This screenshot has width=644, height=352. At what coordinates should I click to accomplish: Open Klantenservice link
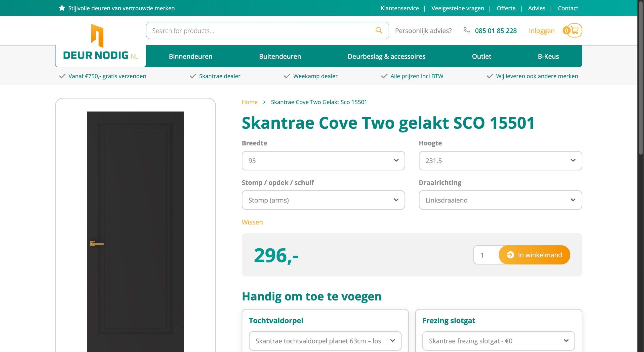tap(399, 8)
